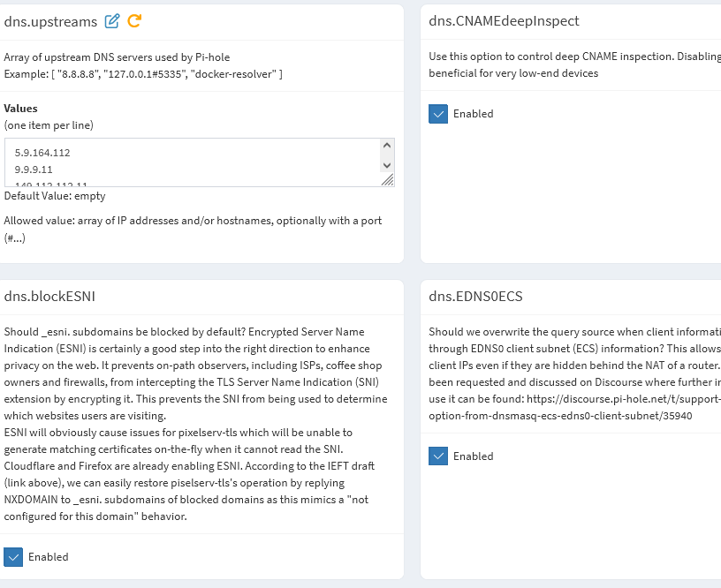Click the "Enabled" label under dns.CNAMEdeepInspect

[x=473, y=114]
